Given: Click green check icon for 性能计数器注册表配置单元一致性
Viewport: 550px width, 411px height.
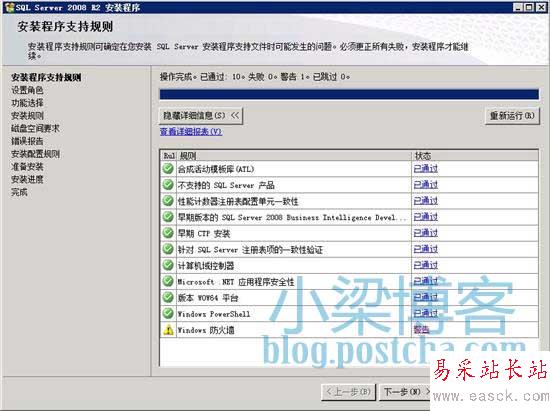Looking at the screenshot, I should coord(168,201).
